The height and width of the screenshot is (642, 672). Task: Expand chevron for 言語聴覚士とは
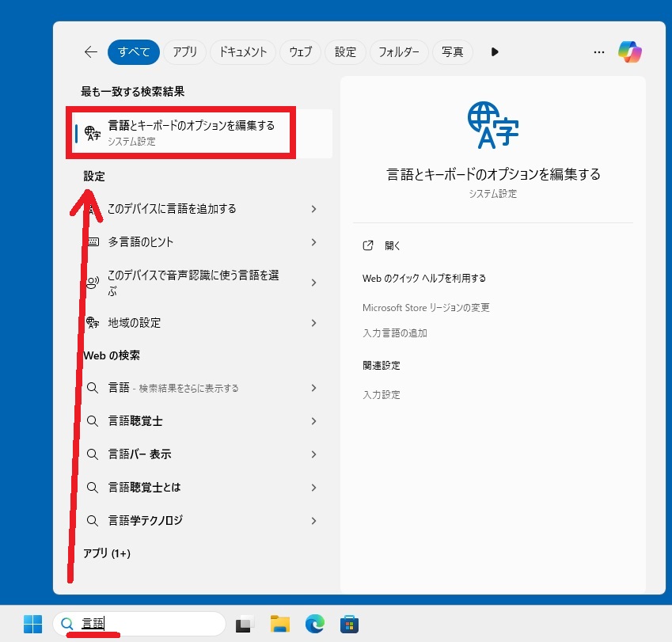point(313,488)
